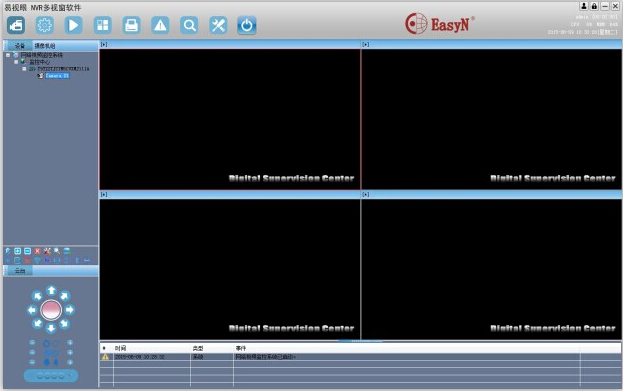Click the user account icon in title bar
The height and width of the screenshot is (391, 623).
584,6
